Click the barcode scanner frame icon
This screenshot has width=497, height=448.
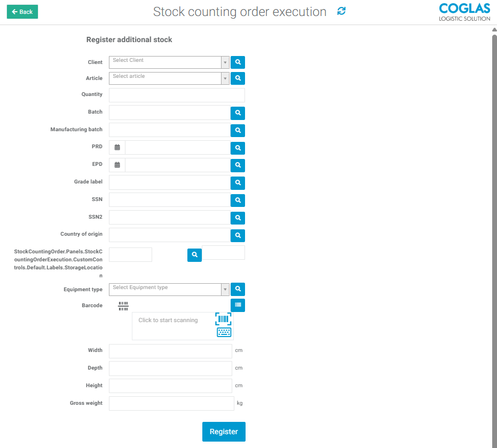coord(223,319)
